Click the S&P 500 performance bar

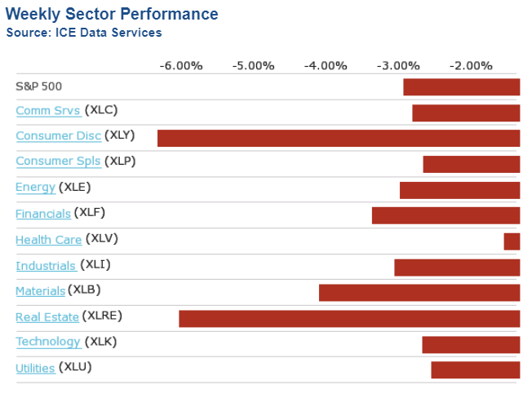[x=461, y=87]
